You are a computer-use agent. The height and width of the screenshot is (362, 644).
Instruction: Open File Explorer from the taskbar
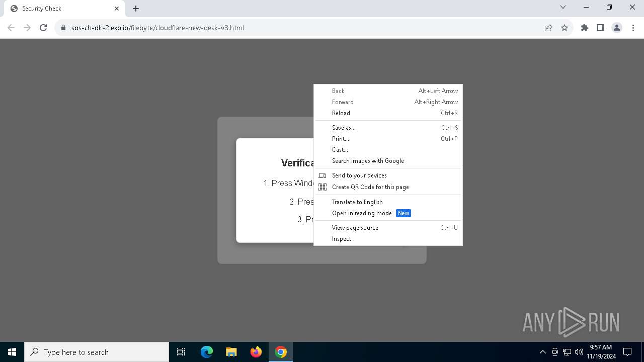(x=231, y=352)
